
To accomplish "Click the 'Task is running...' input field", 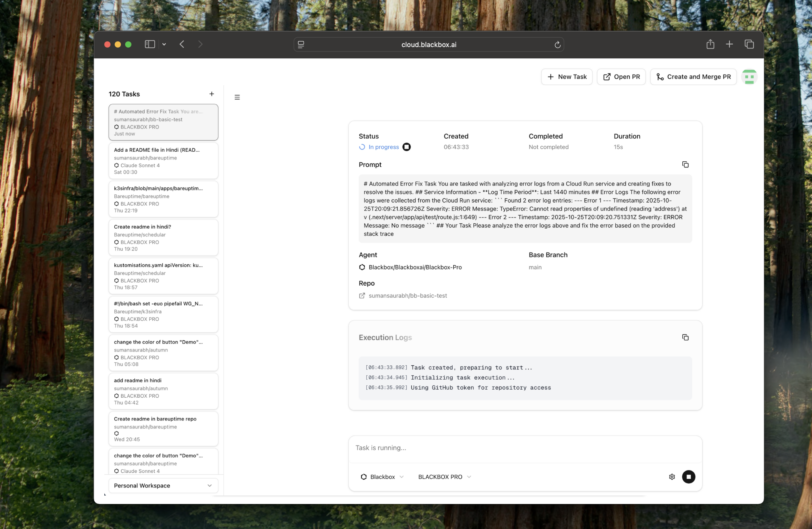I will (x=525, y=448).
